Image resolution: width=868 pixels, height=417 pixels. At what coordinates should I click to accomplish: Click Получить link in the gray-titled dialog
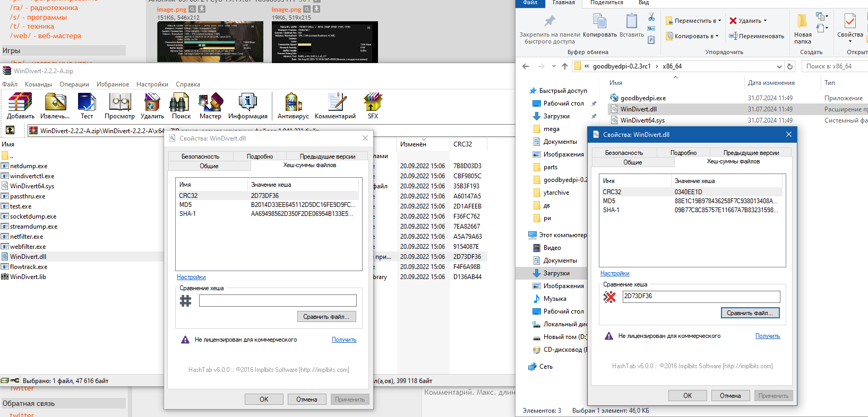click(344, 340)
